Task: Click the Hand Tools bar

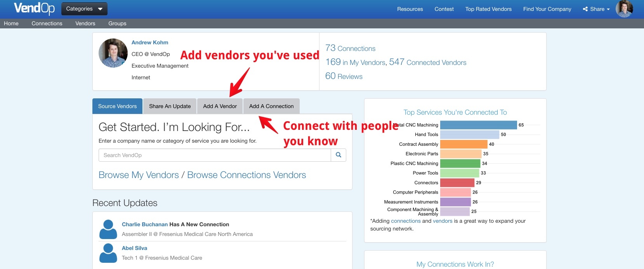Action: click(470, 134)
